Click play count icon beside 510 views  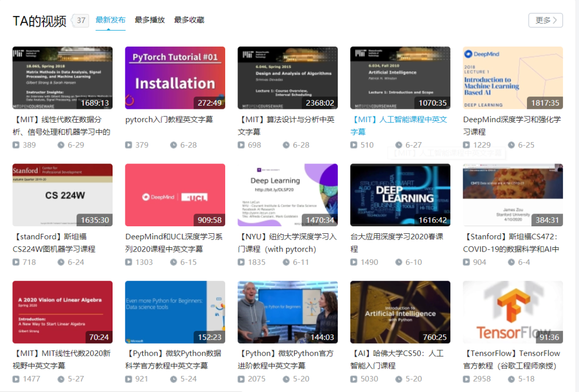[354, 145]
